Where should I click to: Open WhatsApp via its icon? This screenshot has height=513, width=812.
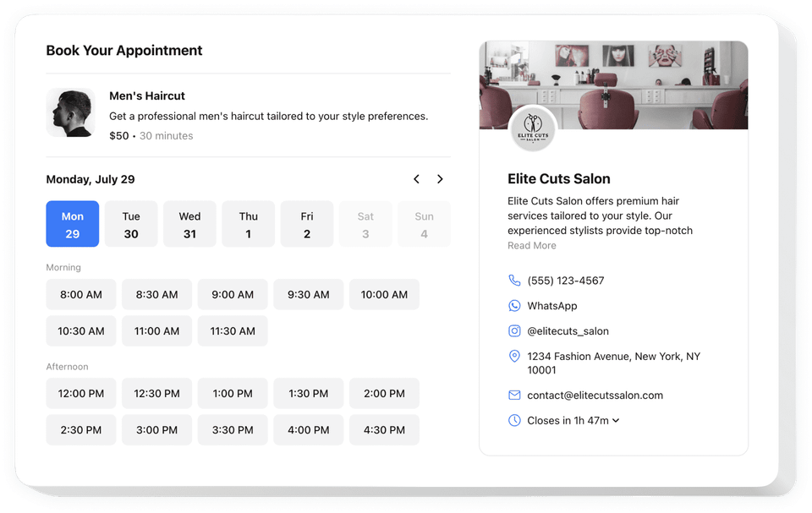[514, 305]
